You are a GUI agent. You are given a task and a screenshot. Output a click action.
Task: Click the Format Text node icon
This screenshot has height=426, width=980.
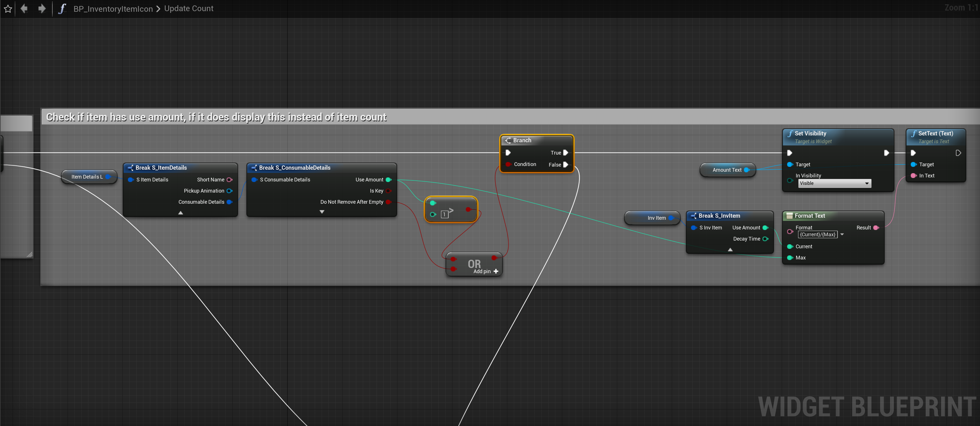(x=789, y=216)
